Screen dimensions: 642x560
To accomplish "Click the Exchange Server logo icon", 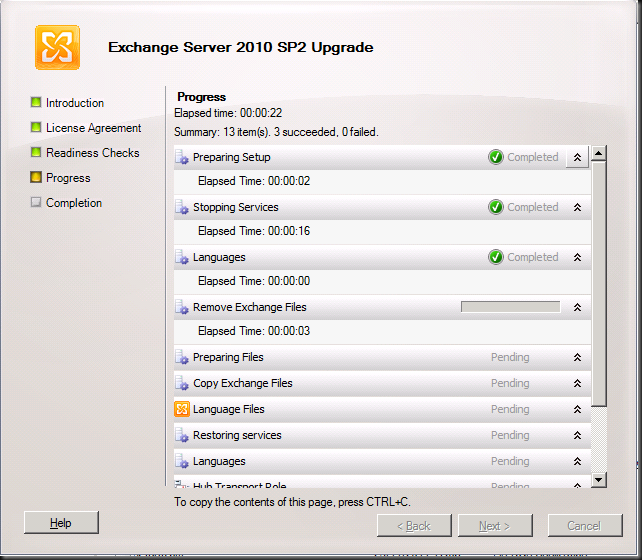I will (x=57, y=47).
